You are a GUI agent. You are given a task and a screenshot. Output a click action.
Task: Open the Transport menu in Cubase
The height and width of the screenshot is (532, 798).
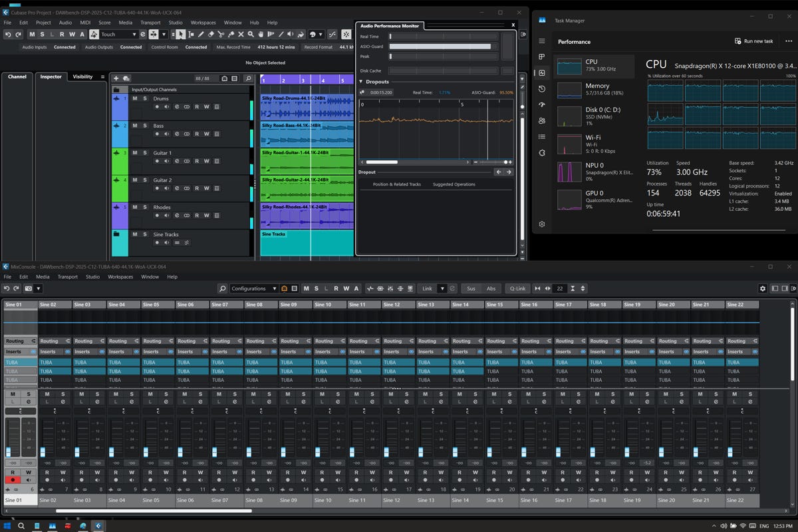(x=150, y=23)
